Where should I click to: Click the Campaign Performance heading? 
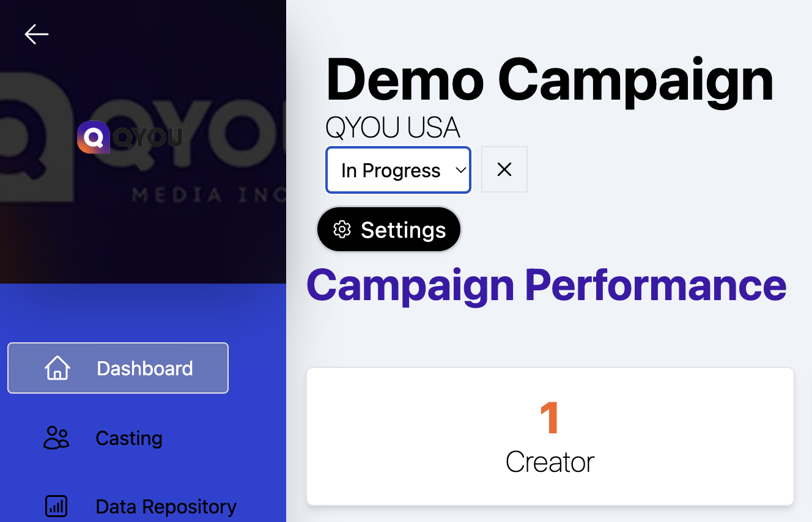point(547,285)
